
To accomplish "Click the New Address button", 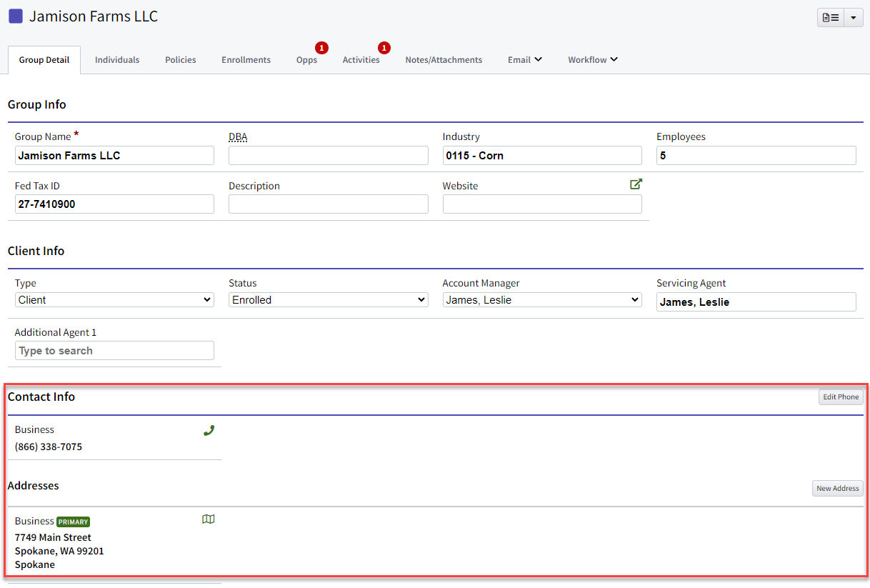I will tap(837, 488).
